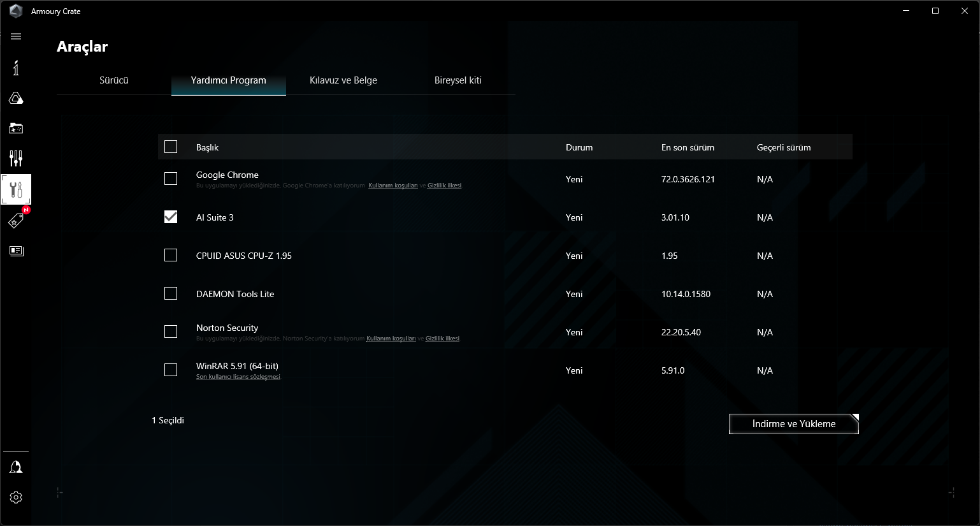
Task: Click the DAEMON Tools Lite title
Action: (x=235, y=294)
